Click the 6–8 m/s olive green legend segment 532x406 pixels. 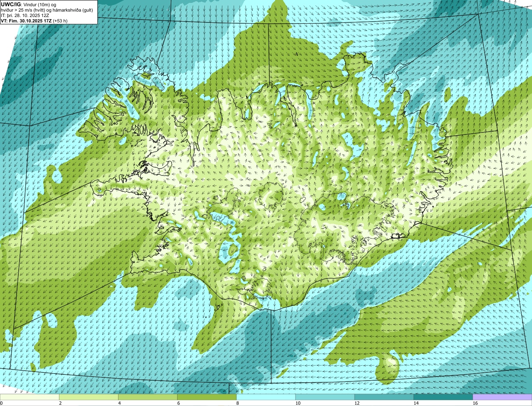pyautogui.click(x=207, y=397)
